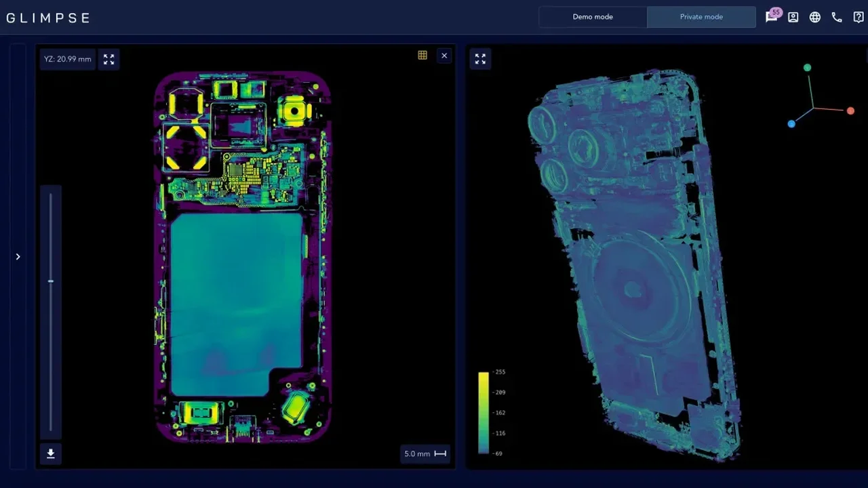Image resolution: width=868 pixels, height=488 pixels.
Task: Click the red axis handle of orientation gizmo
Action: (x=850, y=110)
